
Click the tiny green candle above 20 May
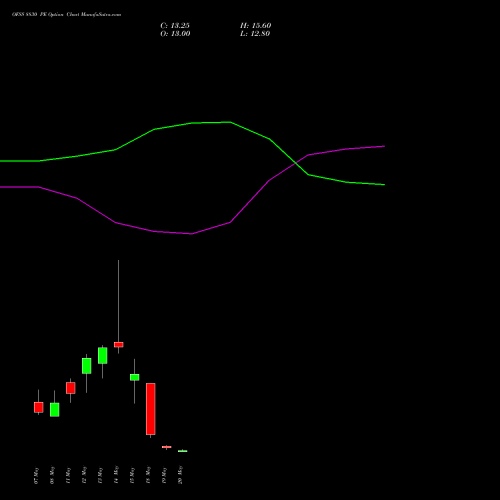click(183, 451)
